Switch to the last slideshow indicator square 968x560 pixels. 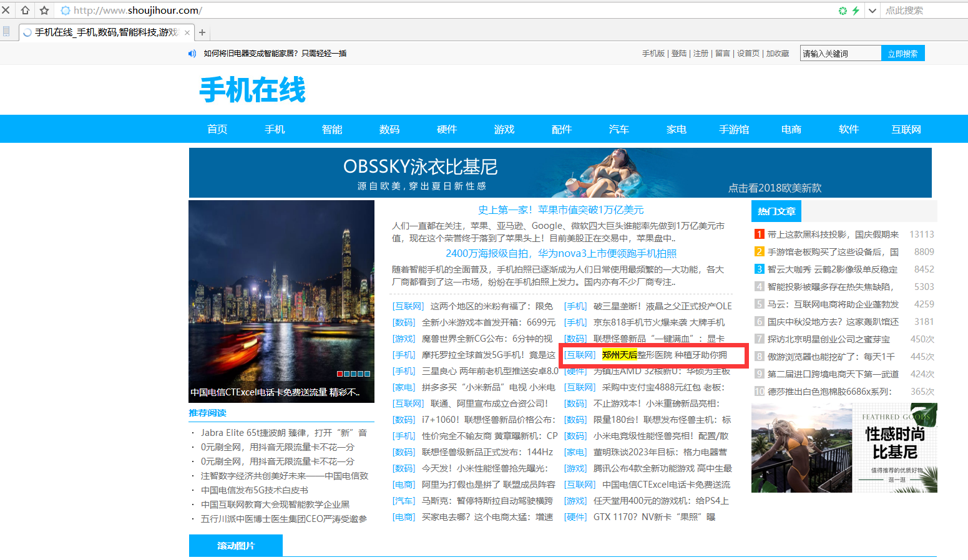368,374
